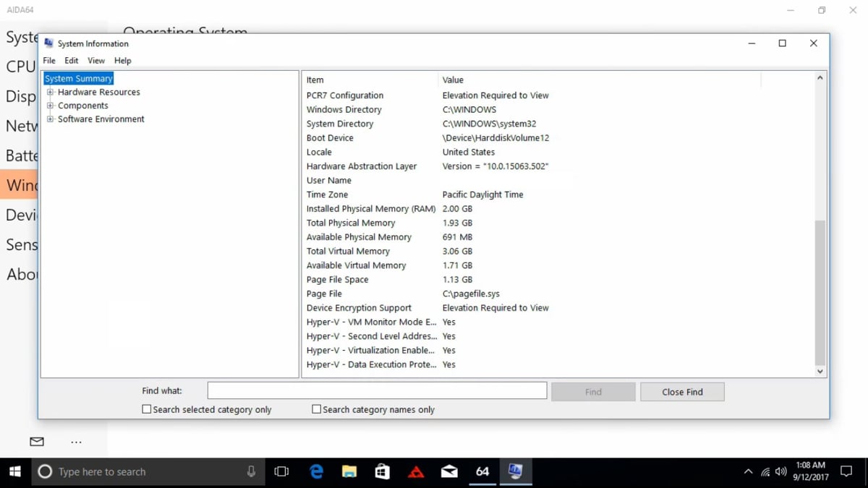Open the View menu

point(95,61)
